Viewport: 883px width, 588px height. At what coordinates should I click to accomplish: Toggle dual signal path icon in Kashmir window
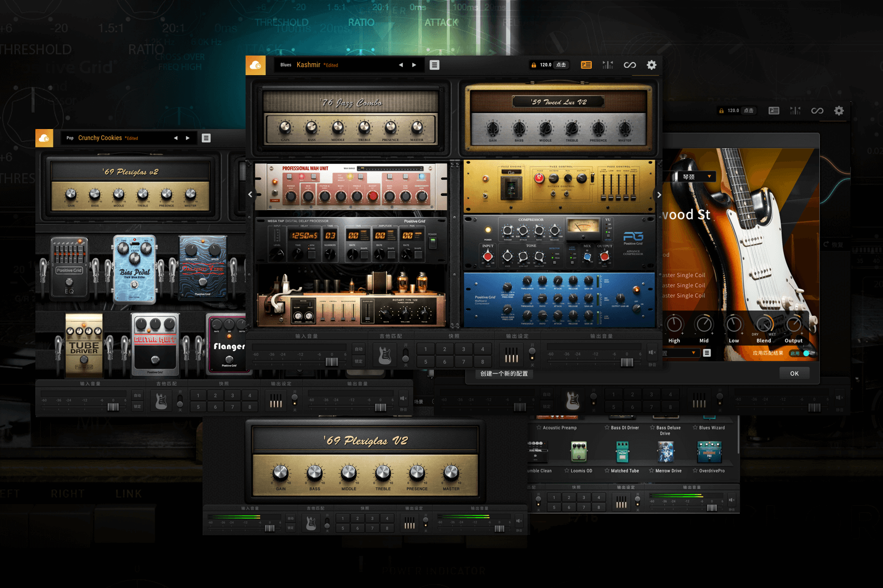(630, 65)
